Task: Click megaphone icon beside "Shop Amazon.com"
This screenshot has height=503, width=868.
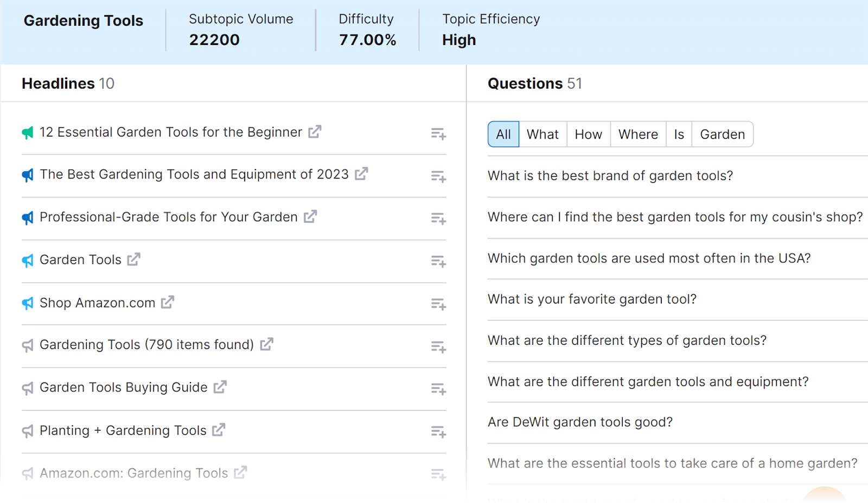Action: 28,303
